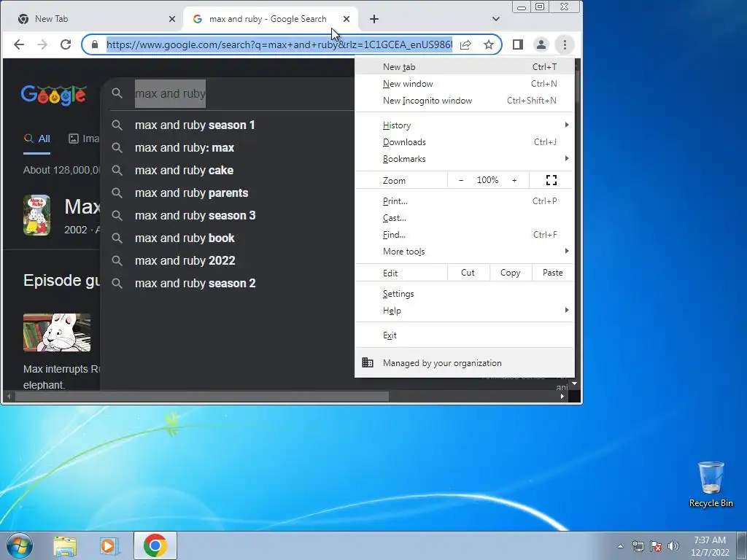This screenshot has height=560, width=747.
Task: Open Windows Media Player from the taskbar
Action: pyautogui.click(x=109, y=546)
